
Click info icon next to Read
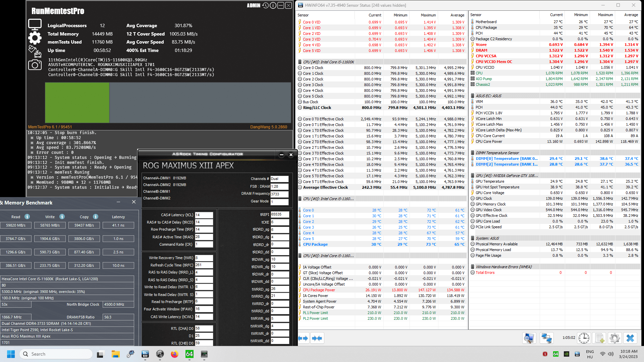click(27, 217)
